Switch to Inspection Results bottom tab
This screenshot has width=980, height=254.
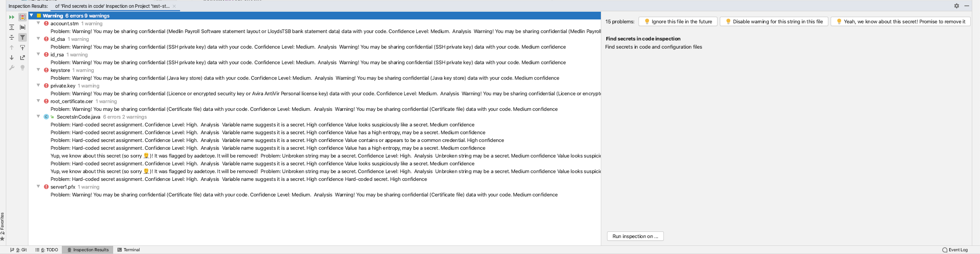coord(88,250)
